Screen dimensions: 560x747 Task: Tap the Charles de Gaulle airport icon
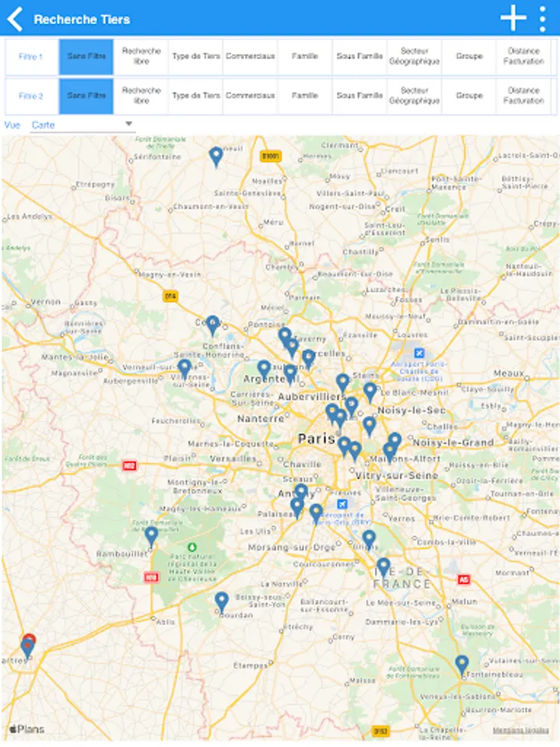tap(419, 353)
